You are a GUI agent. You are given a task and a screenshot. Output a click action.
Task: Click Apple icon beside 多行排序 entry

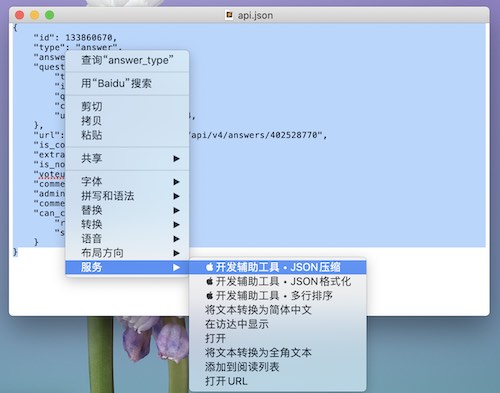click(209, 295)
